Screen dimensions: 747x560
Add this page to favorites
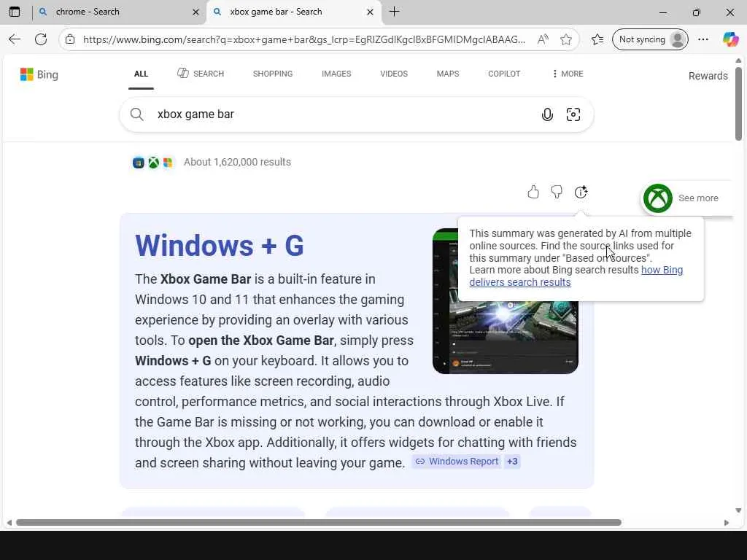pyautogui.click(x=566, y=39)
